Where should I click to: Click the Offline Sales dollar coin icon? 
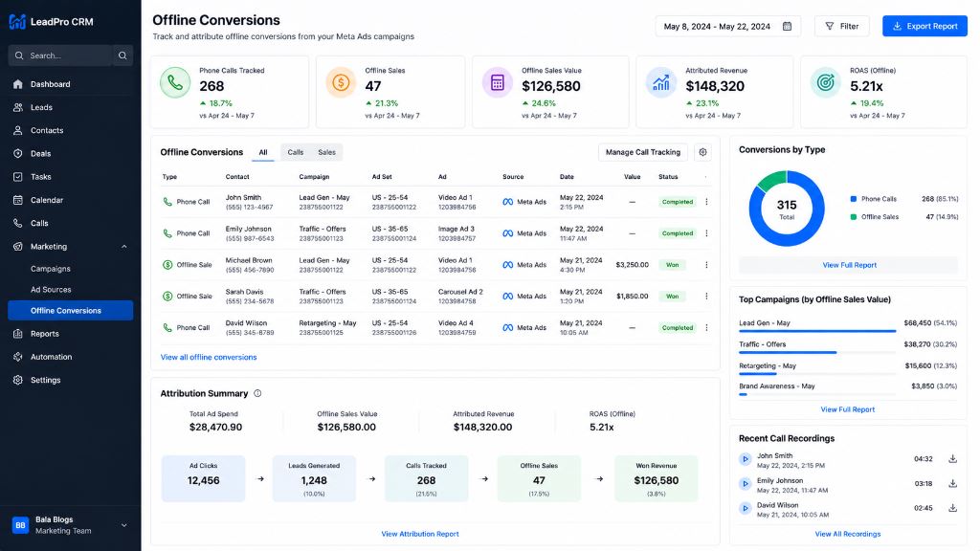click(341, 82)
